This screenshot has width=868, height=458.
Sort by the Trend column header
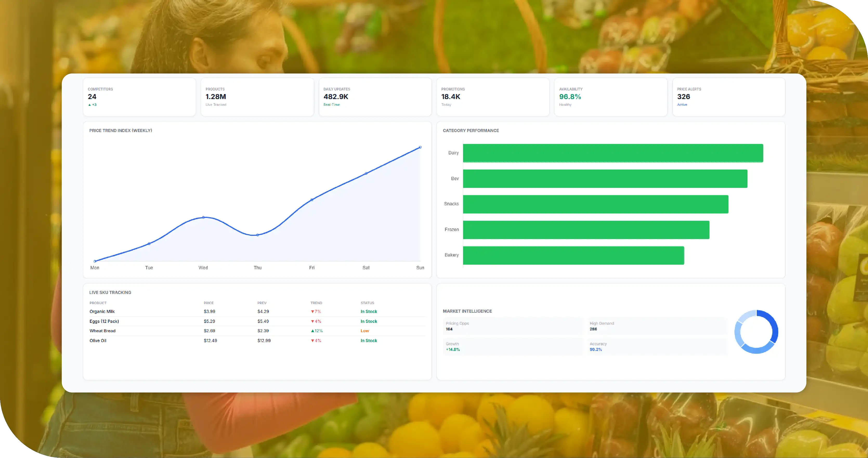(x=316, y=303)
